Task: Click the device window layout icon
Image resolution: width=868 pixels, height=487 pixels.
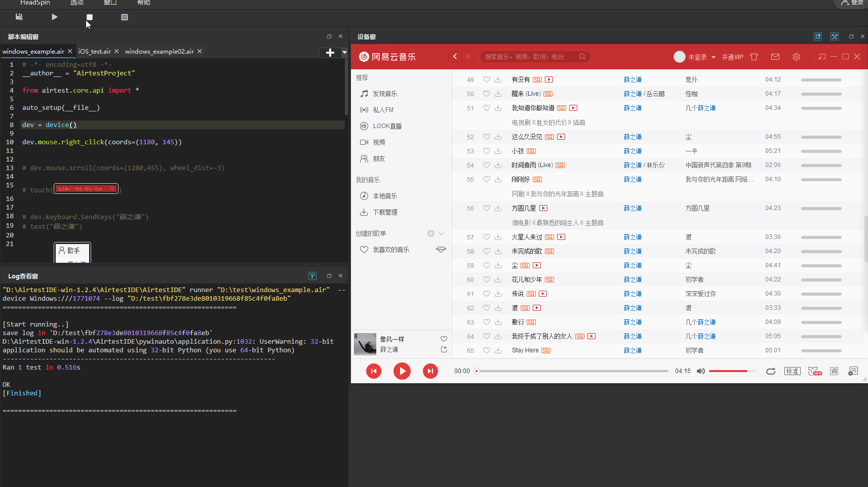Action: (818, 36)
